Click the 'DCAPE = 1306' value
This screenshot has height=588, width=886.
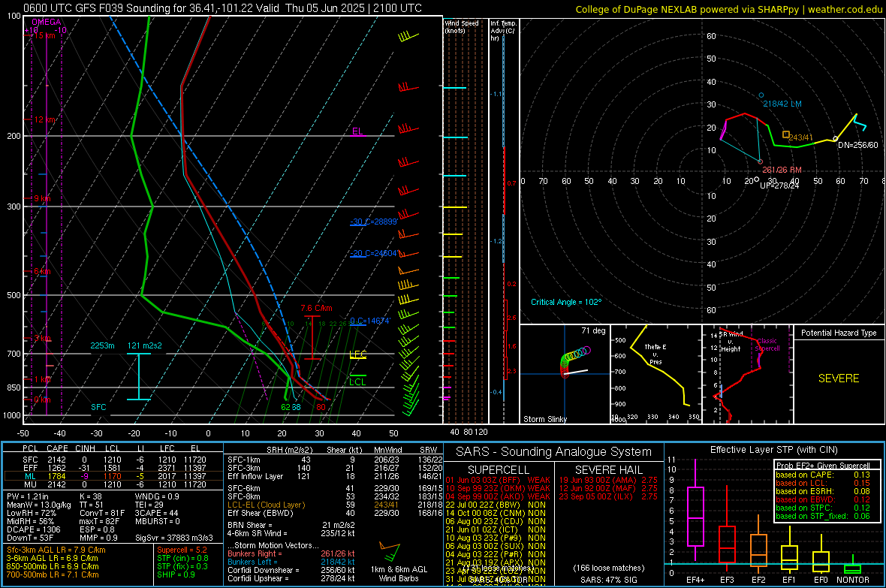click(33, 529)
